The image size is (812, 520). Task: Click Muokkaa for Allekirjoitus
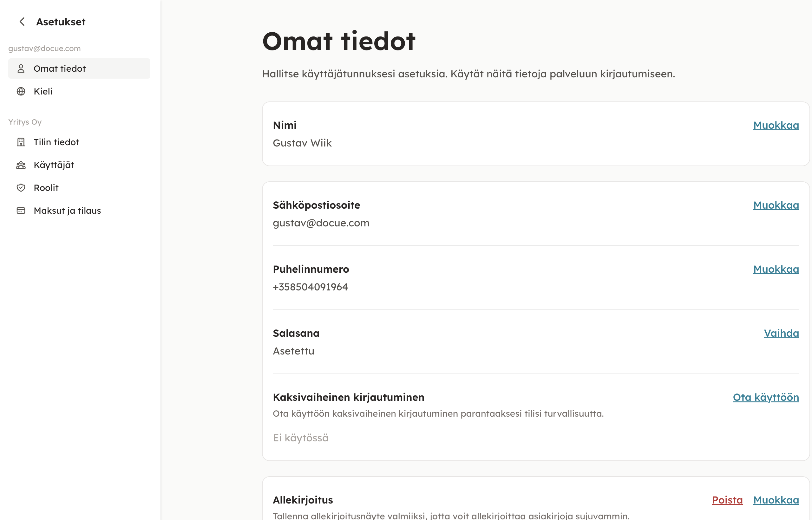(776, 500)
